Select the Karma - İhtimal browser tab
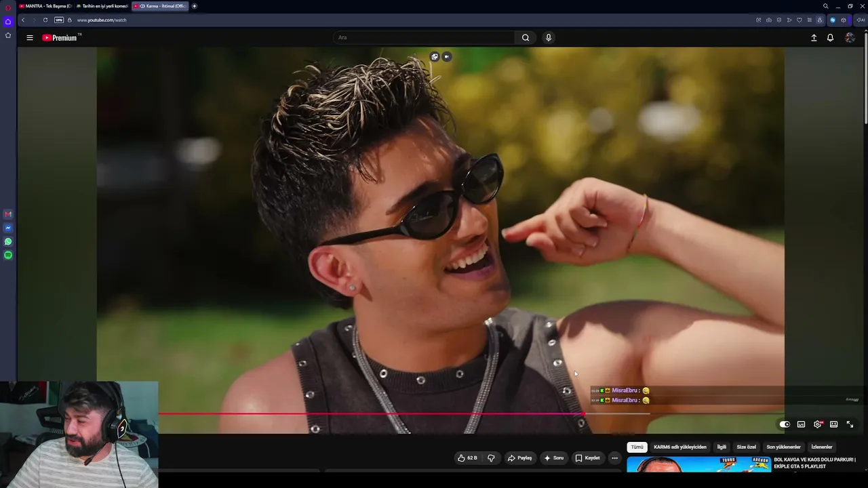Screen dimensions: 868x488 coord(159,6)
